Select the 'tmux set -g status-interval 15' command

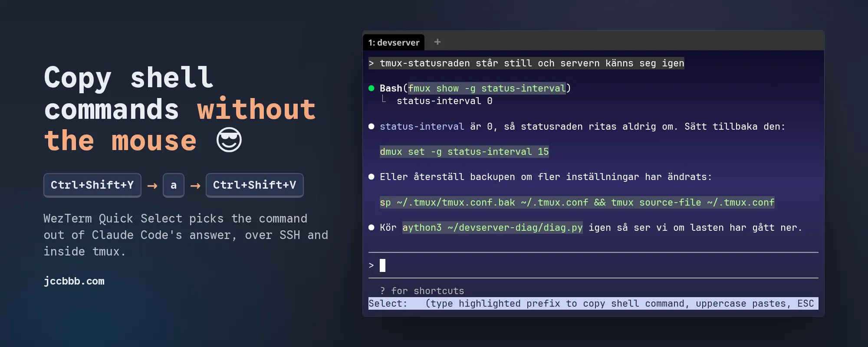click(464, 152)
